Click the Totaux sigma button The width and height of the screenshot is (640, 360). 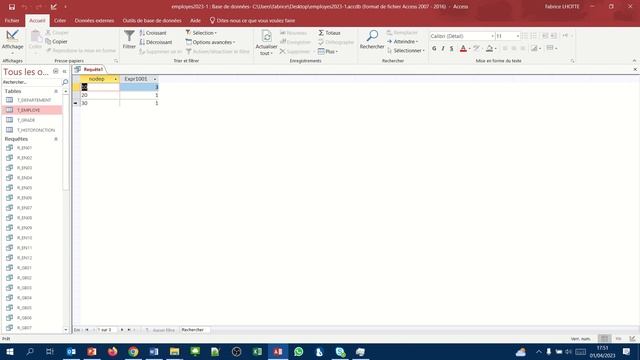point(329,33)
